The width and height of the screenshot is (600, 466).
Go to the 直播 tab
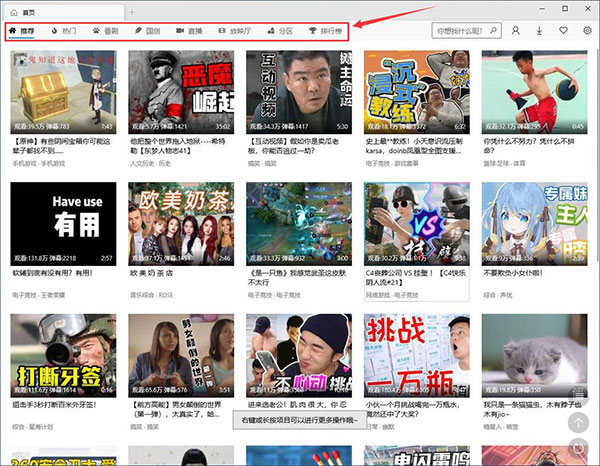click(191, 31)
